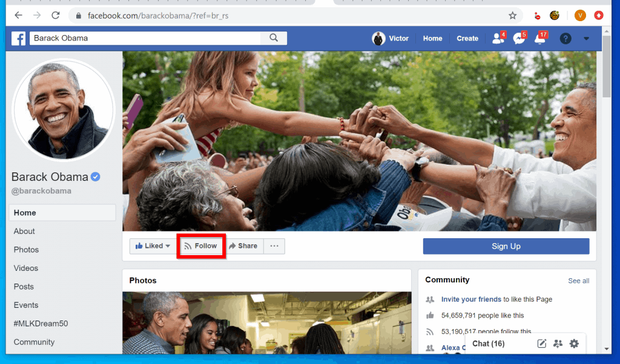This screenshot has height=364, width=620.
Task: Open friend requests icon with 4 badge
Action: click(x=498, y=38)
